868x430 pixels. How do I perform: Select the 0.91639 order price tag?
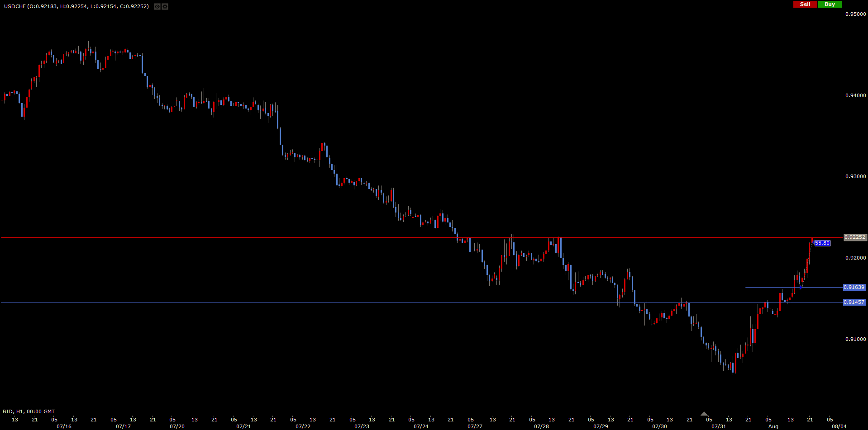coord(854,287)
